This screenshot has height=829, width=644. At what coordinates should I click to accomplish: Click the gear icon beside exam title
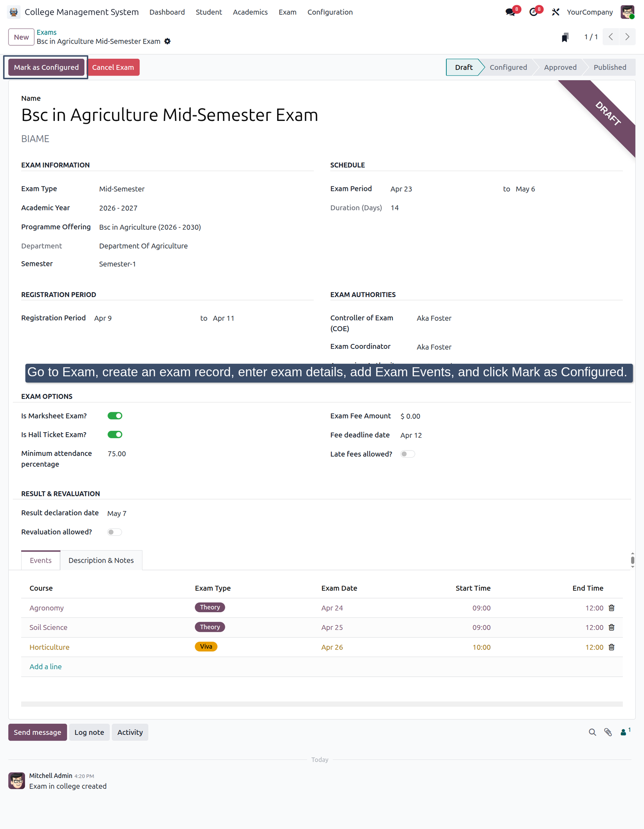[167, 41]
